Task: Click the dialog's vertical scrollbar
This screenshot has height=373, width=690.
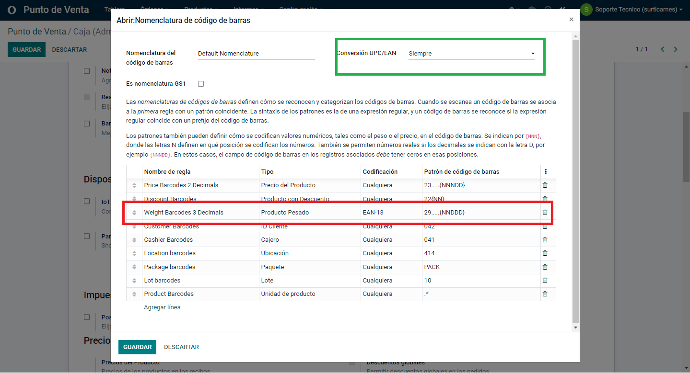Action: [x=576, y=180]
